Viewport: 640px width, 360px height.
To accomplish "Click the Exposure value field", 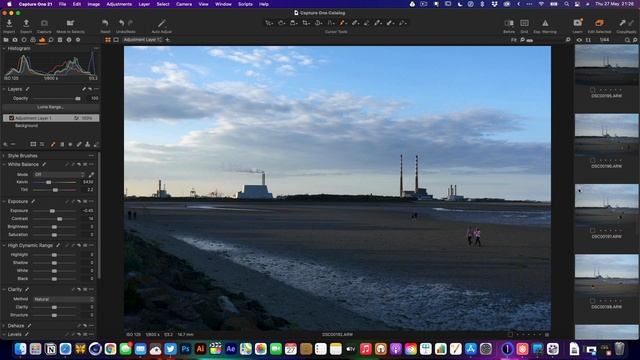I will pyautogui.click(x=87, y=211).
